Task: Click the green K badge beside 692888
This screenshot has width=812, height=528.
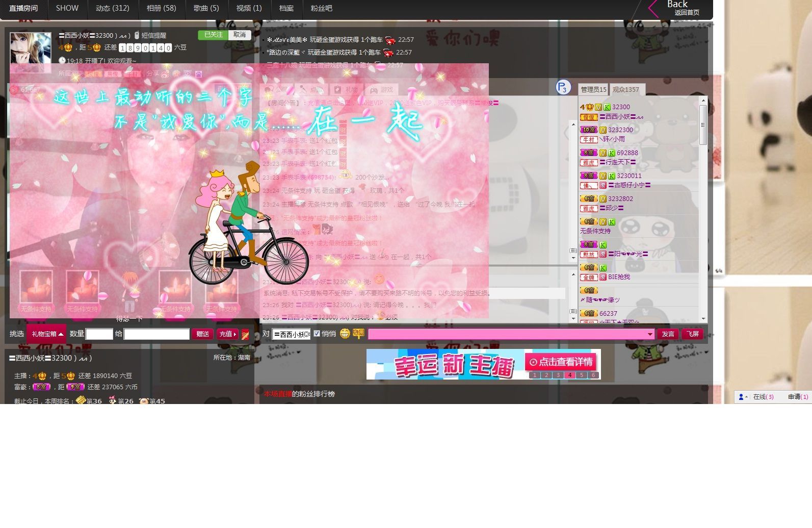Action: 611,153
